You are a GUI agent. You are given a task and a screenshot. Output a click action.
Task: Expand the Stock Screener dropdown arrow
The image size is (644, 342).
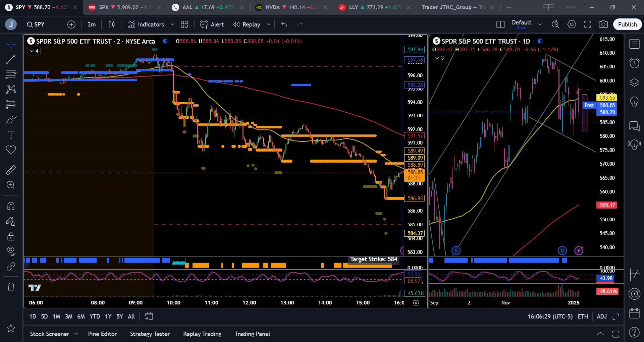pos(76,334)
